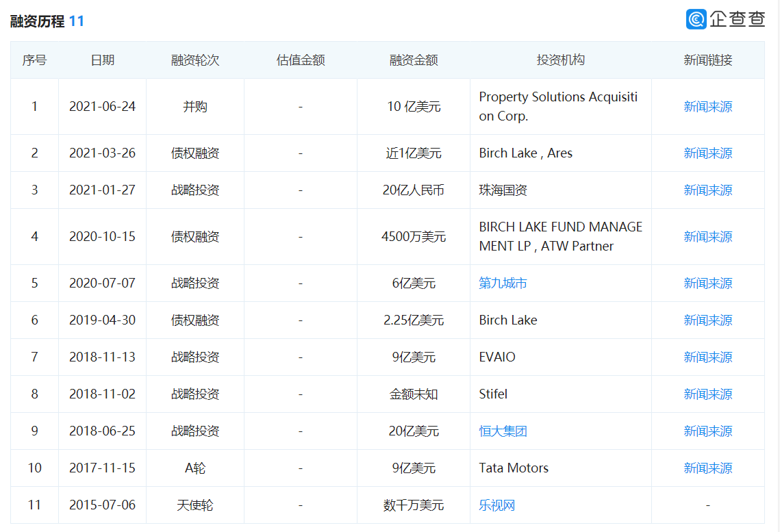Open news source link for 2021-06-24 row
The image size is (780, 532).
[707, 106]
